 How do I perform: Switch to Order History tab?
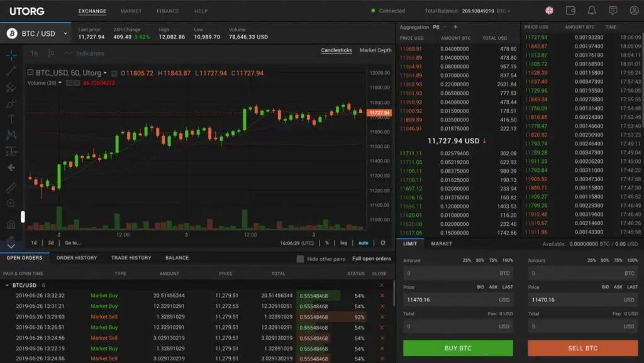(x=77, y=258)
